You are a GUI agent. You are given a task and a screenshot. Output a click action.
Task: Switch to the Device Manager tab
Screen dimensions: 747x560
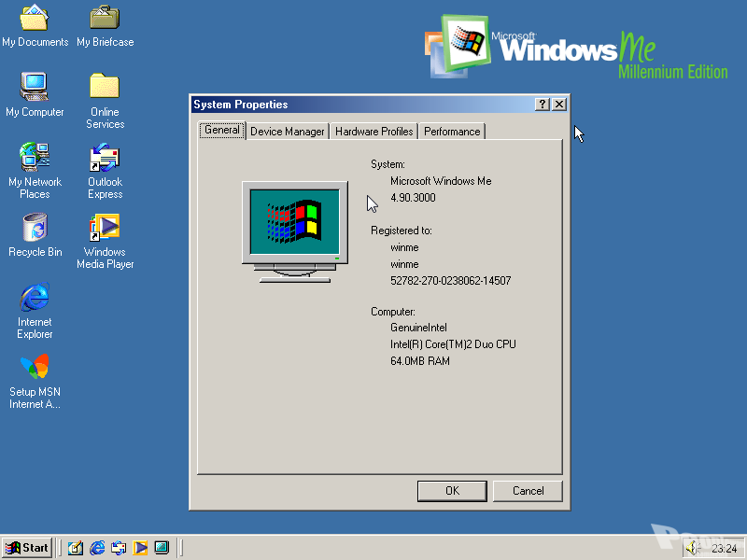pos(288,132)
